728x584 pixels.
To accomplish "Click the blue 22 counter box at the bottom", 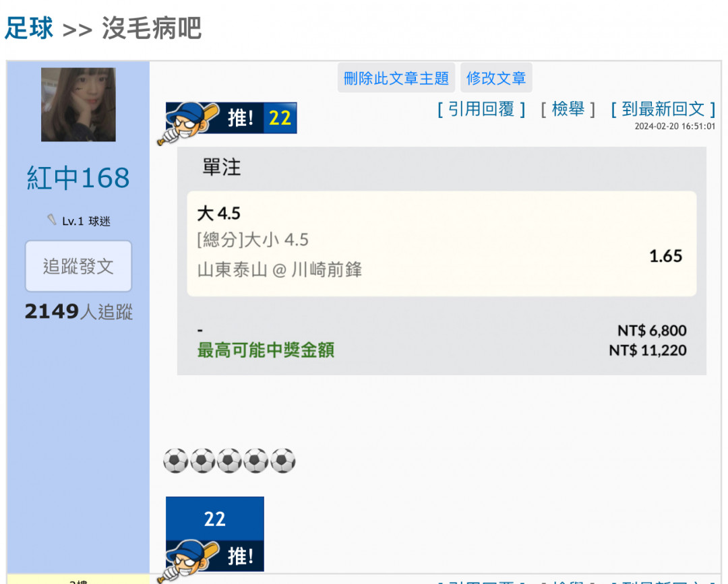I will pos(215,519).
